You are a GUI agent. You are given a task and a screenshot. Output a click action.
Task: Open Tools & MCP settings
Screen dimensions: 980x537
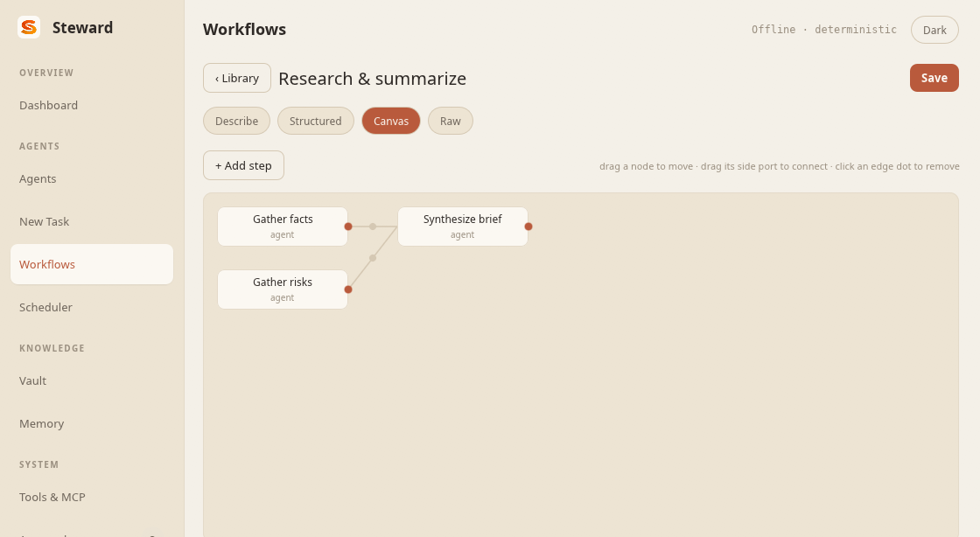[92, 497]
